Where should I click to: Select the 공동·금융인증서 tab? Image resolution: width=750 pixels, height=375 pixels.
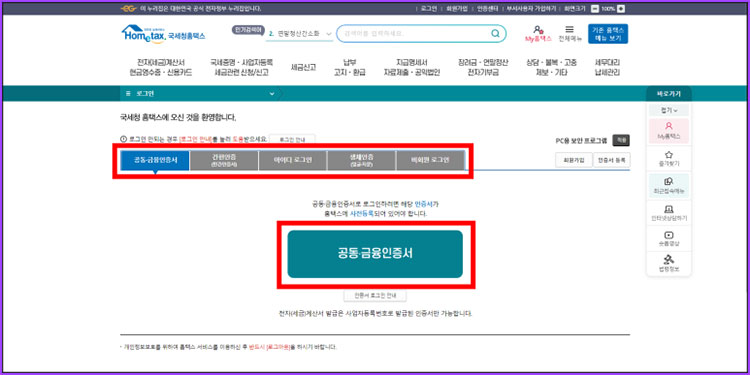pyautogui.click(x=155, y=160)
